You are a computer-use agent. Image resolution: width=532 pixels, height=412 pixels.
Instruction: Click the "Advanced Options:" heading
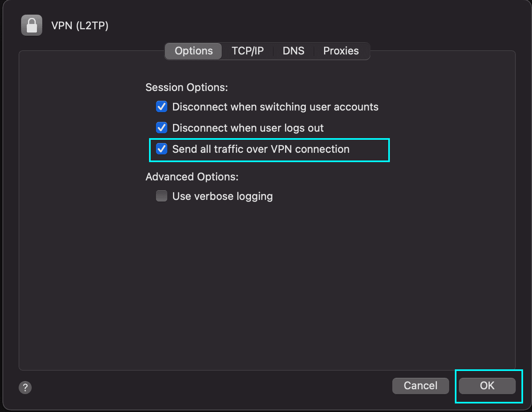tap(192, 177)
